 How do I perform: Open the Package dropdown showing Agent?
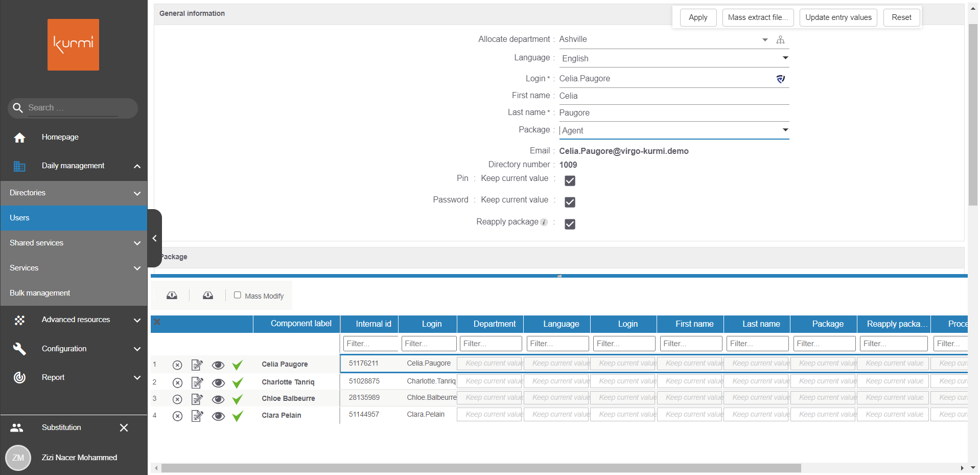[674, 130]
